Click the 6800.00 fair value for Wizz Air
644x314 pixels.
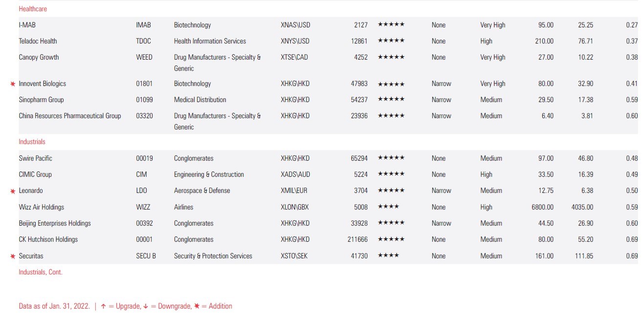point(542,207)
